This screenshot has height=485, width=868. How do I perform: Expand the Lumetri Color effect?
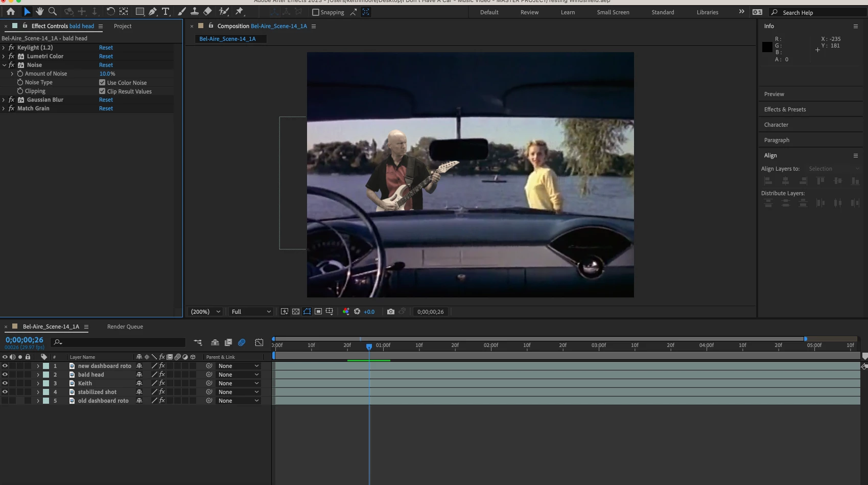coord(4,56)
